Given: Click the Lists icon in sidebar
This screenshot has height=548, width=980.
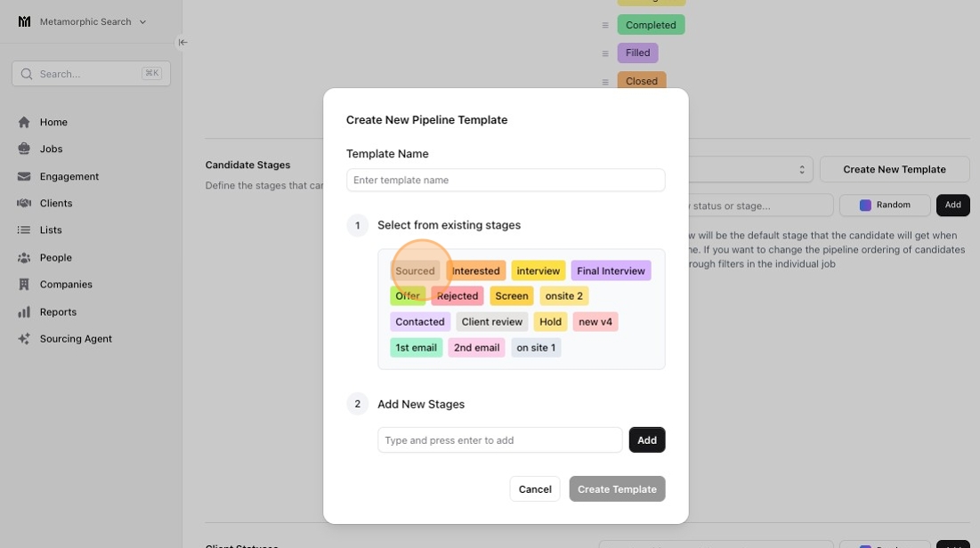Looking at the screenshot, I should pyautogui.click(x=24, y=230).
